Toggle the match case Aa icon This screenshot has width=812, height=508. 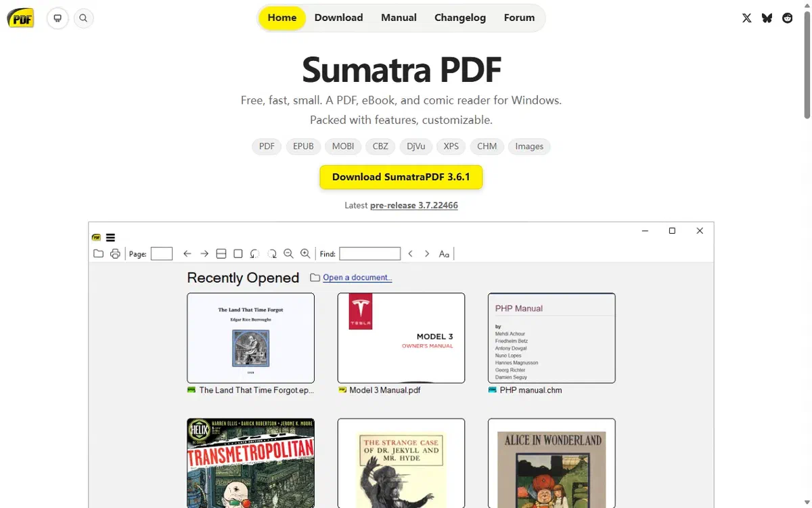[x=444, y=253]
